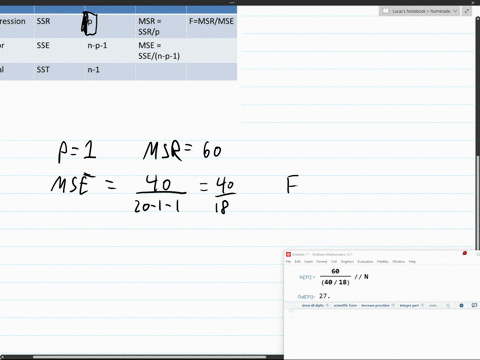Screen dimensions: 480x360
Task: Click the In[31]:= cell label
Action: tap(307, 277)
